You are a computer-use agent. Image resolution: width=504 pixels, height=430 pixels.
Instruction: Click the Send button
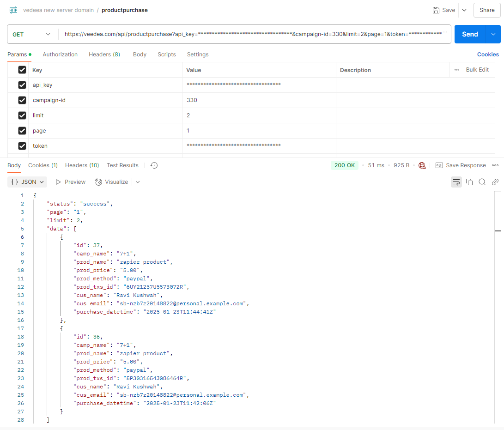click(470, 34)
